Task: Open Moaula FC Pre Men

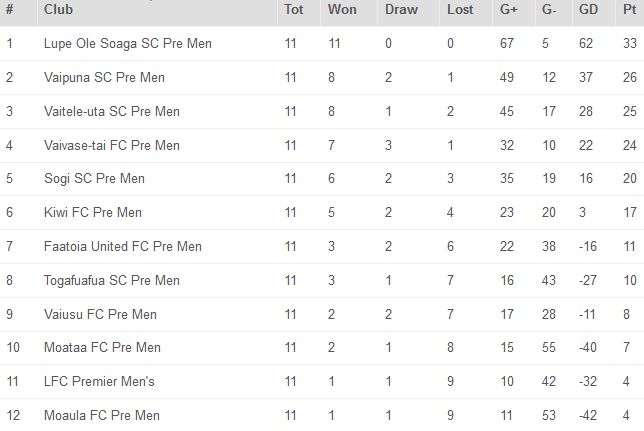Action: (102, 416)
